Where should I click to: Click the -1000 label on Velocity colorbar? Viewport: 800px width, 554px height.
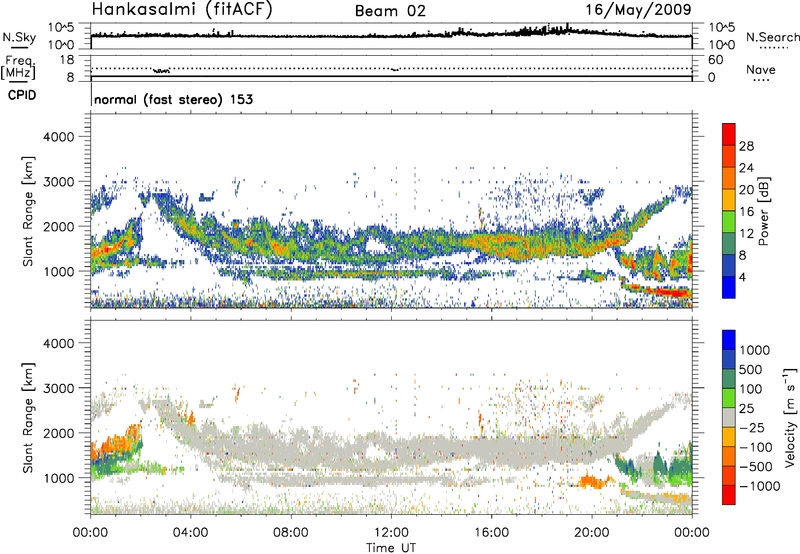(760, 486)
